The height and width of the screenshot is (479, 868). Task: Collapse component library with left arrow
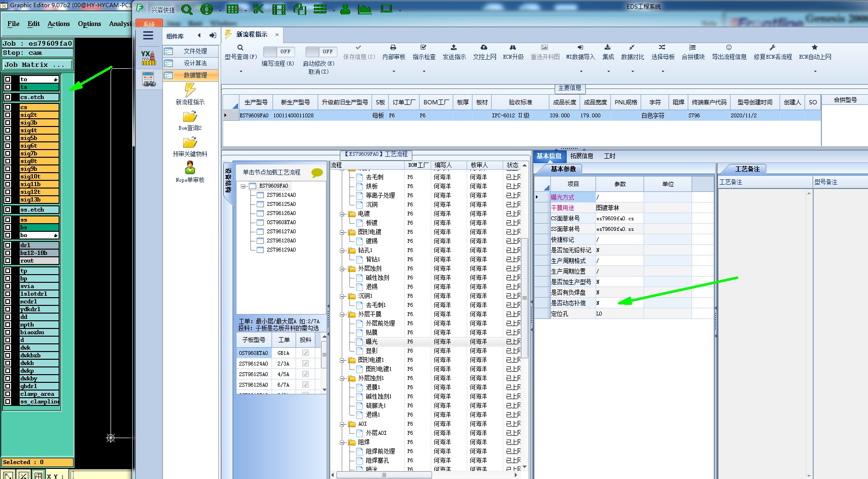(x=199, y=36)
